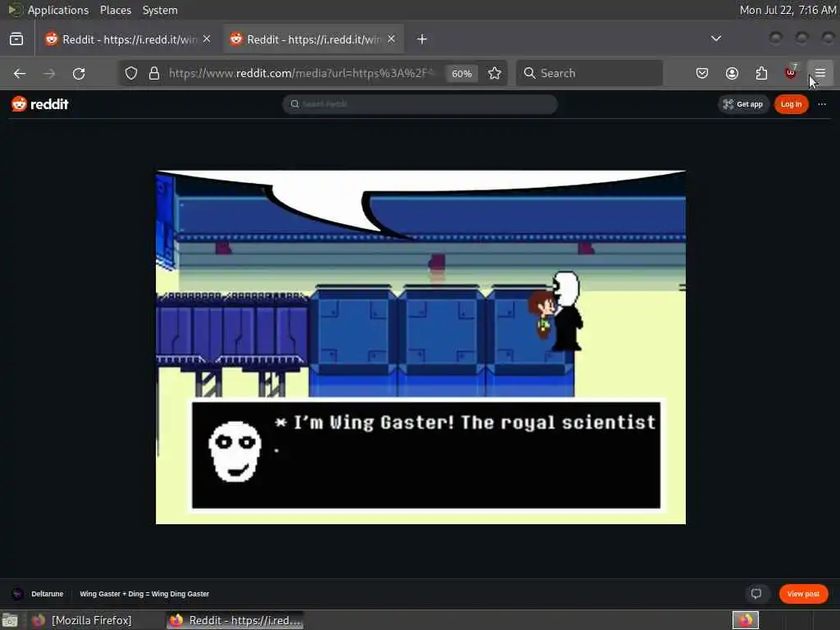Screen dimensions: 840x630
Task: Click the Firefox Search box
Action: (589, 73)
